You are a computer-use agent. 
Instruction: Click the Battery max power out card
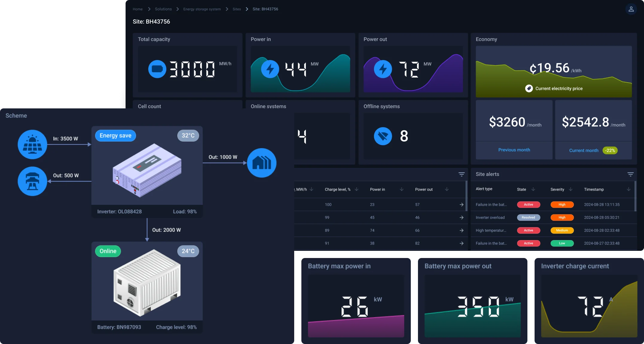click(472, 301)
